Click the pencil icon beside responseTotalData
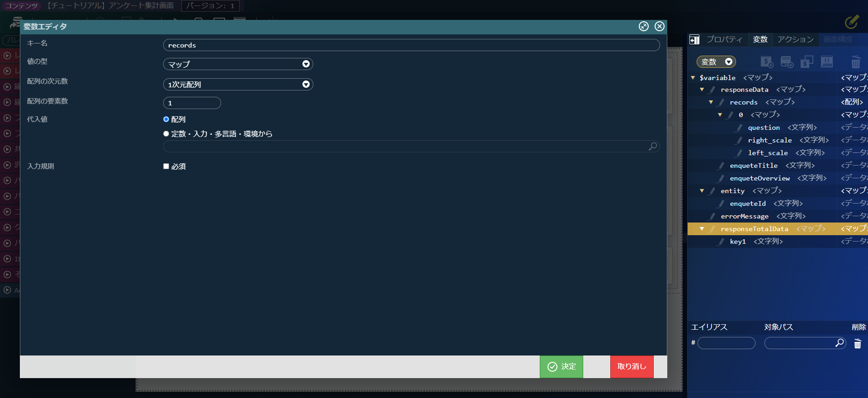This screenshot has width=868, height=398. [712, 229]
